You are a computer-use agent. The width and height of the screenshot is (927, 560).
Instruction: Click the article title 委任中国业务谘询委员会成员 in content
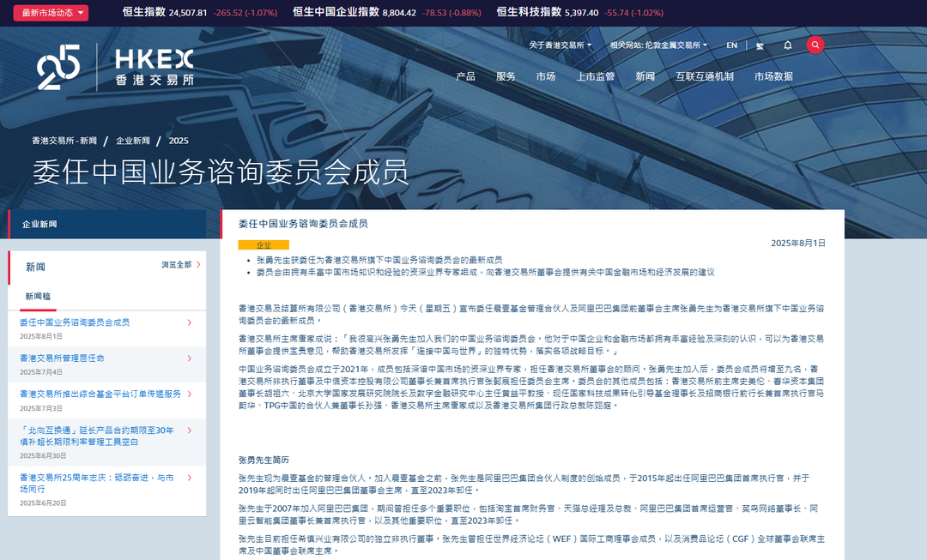click(303, 224)
